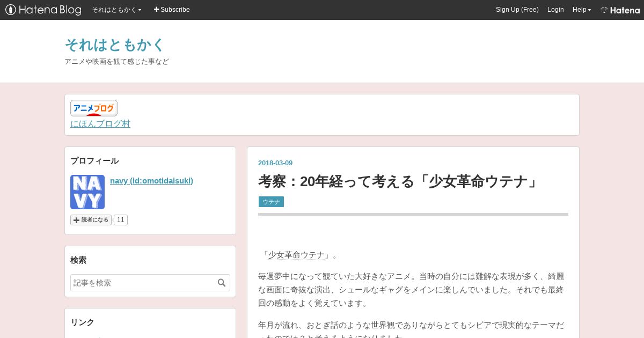The image size is (644, 338).
Task: Click the Subscribe button
Action: pos(172,10)
